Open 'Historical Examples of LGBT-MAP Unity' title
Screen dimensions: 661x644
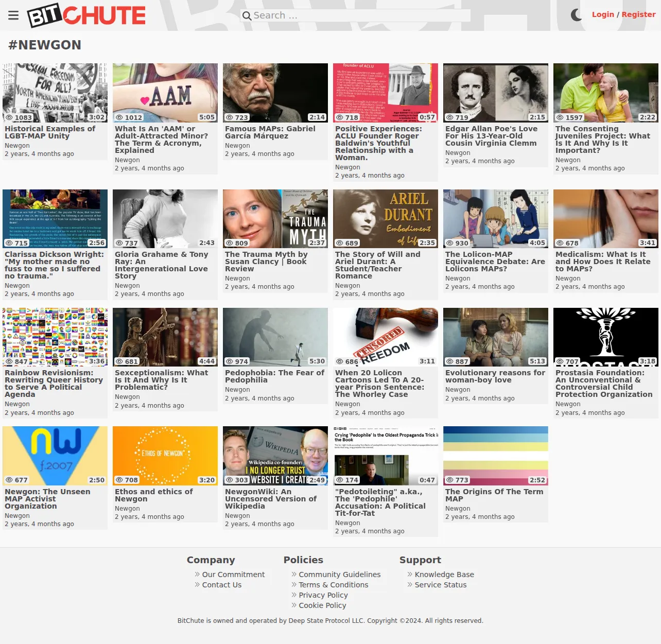[x=50, y=132]
